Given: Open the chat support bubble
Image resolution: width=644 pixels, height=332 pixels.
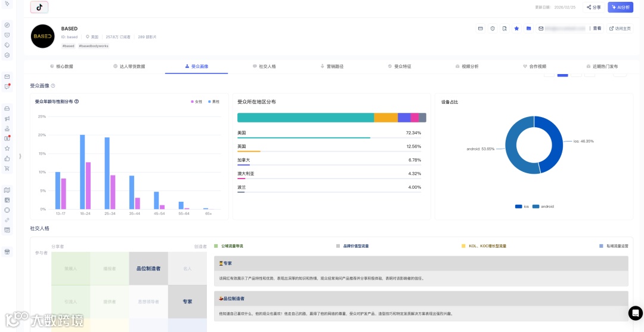Looking at the screenshot, I should pos(636,313).
